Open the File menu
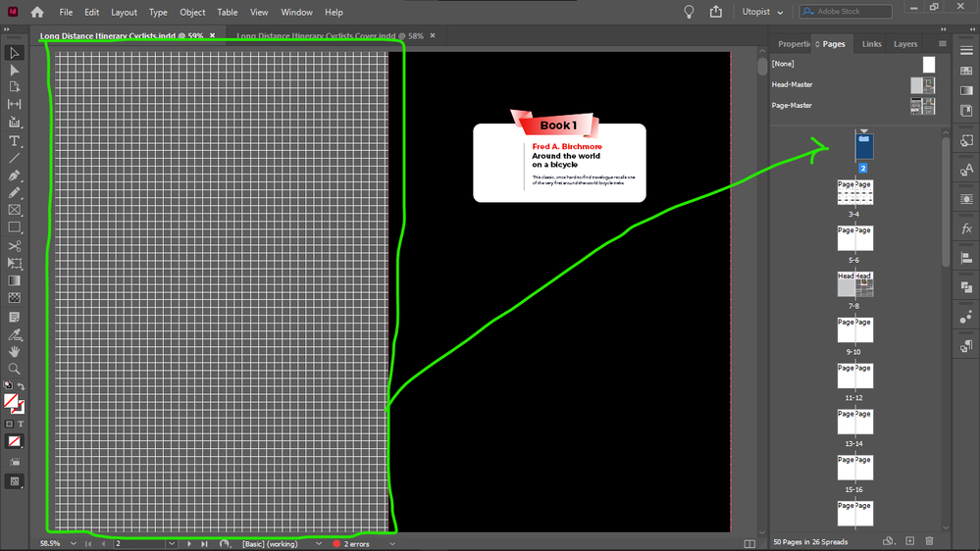This screenshot has height=551, width=980. click(66, 12)
